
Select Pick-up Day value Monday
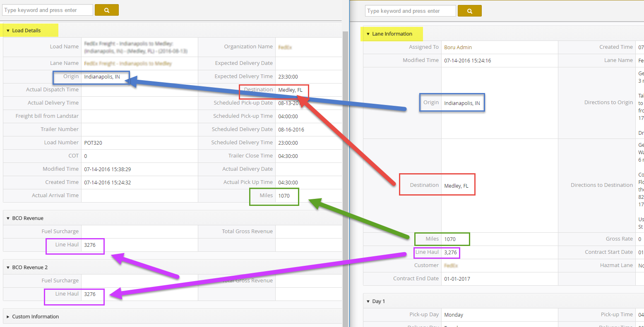[454, 315]
